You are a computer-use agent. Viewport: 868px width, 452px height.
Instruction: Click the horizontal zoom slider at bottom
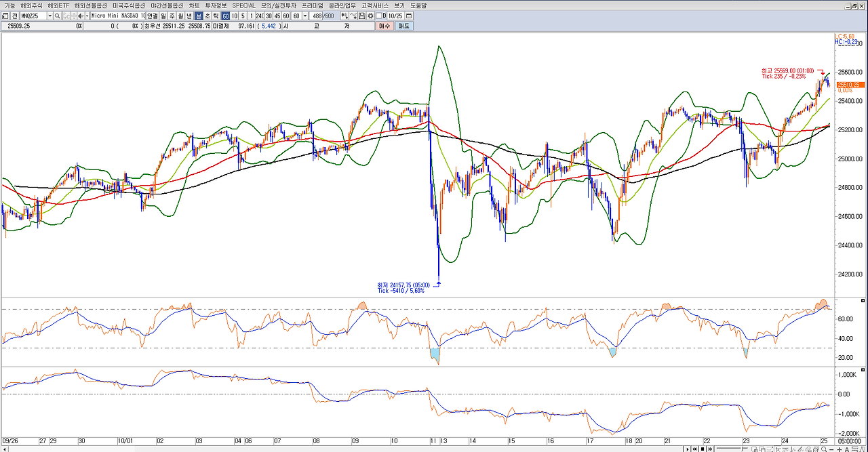[x=731, y=449]
